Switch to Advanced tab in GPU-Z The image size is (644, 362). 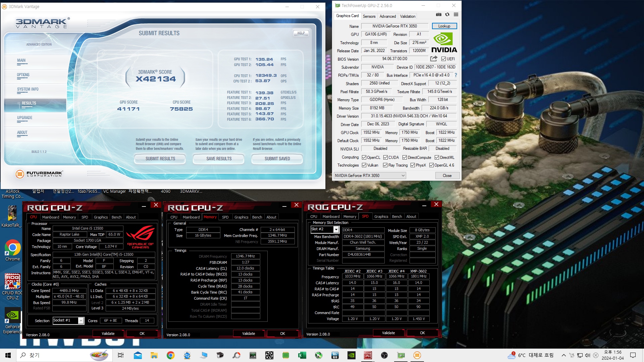point(387,16)
